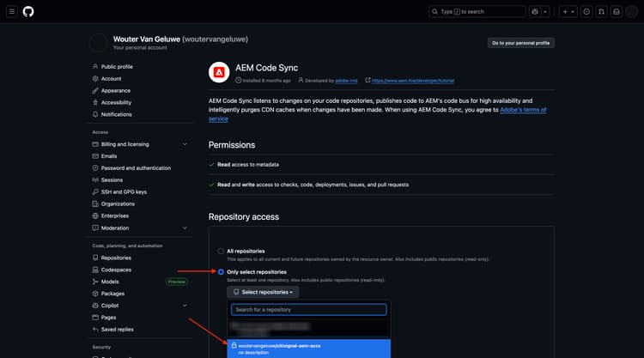Click the AEM Code Sync Adobe logo
644x358 pixels.
tap(219, 73)
